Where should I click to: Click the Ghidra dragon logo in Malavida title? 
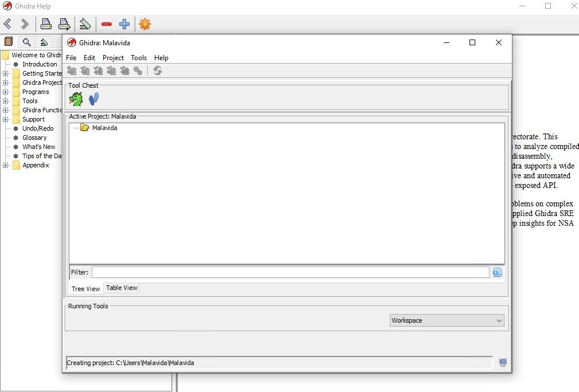coord(72,43)
